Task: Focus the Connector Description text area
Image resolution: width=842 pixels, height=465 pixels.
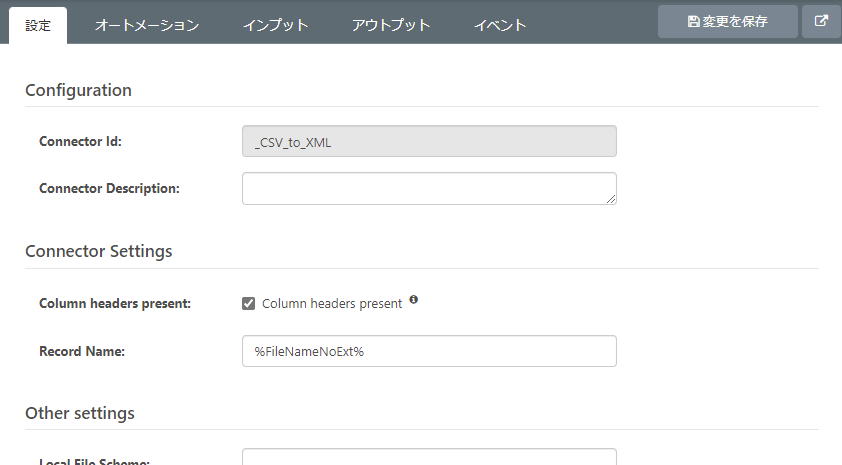Action: (429, 188)
